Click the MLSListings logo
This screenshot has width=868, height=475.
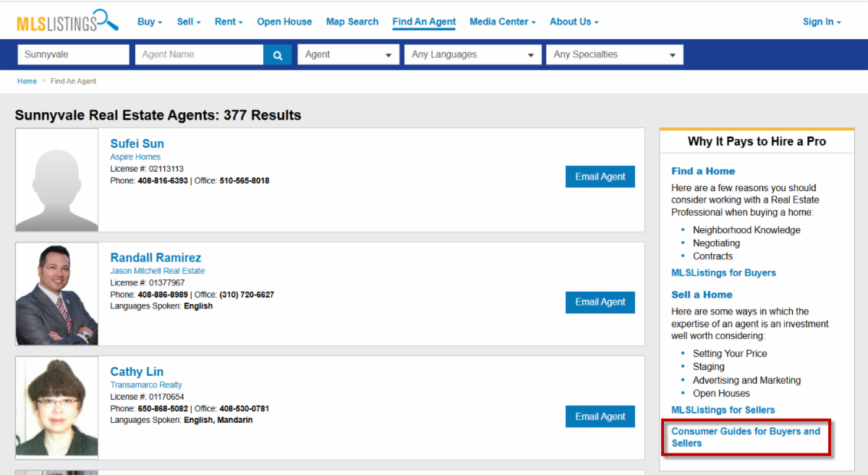(68, 20)
